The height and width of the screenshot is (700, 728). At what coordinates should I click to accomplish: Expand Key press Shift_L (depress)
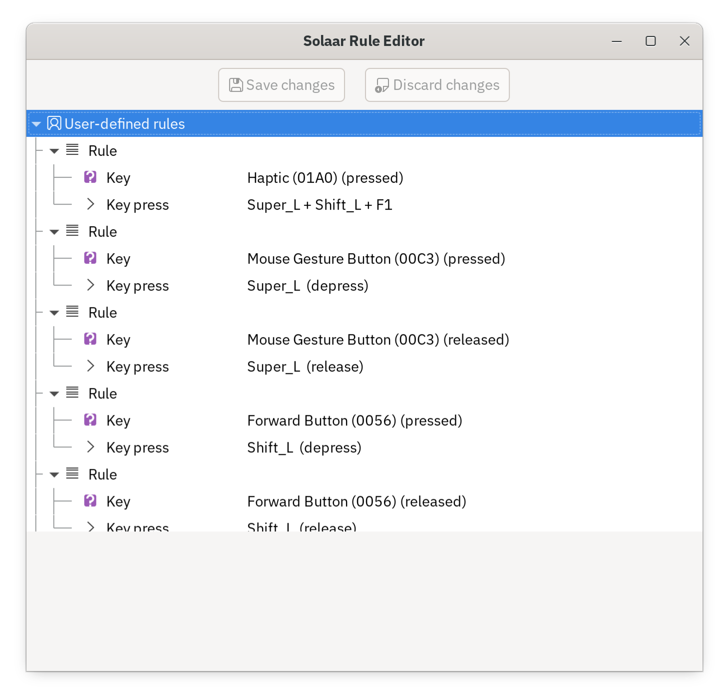[90, 447]
